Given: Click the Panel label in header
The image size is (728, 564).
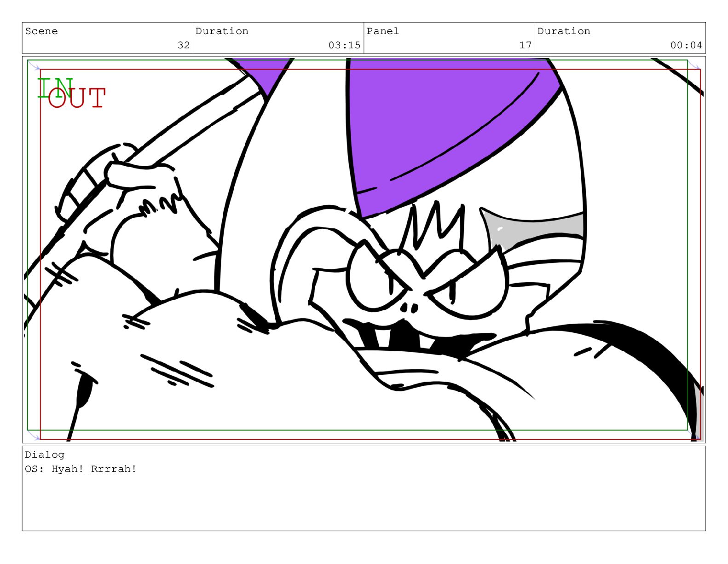Looking at the screenshot, I should (383, 31).
